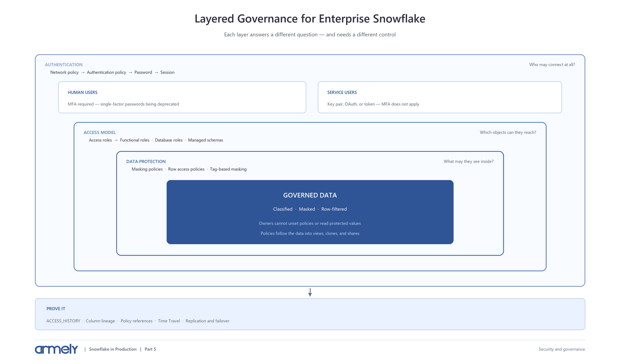Image resolution: width=620 pixels, height=364 pixels.
Task: Select 'ACCESS_HISTORY' in Prove It panel
Action: [64, 321]
